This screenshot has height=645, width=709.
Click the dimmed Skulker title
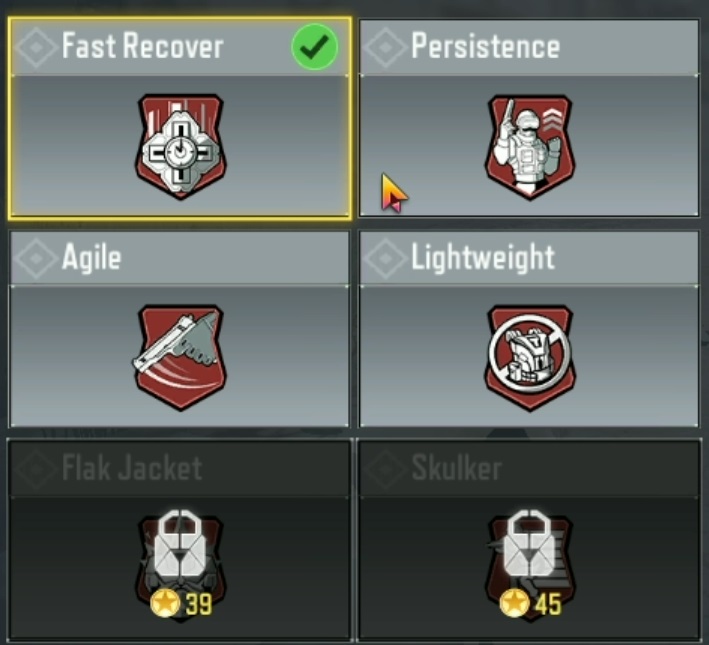[457, 468]
